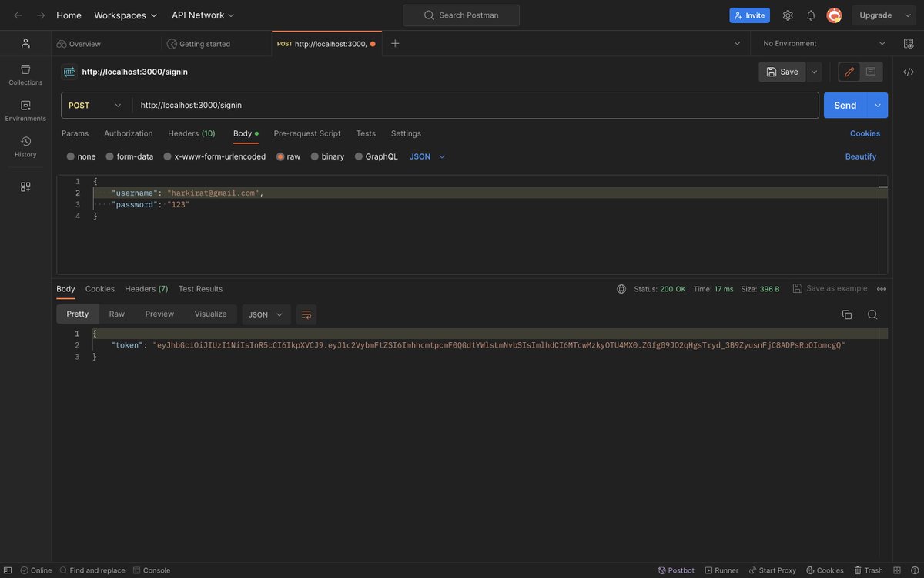Screen dimensions: 924x578
Task: Open the environment quick look icon at the top right
Action: tap(908, 43)
